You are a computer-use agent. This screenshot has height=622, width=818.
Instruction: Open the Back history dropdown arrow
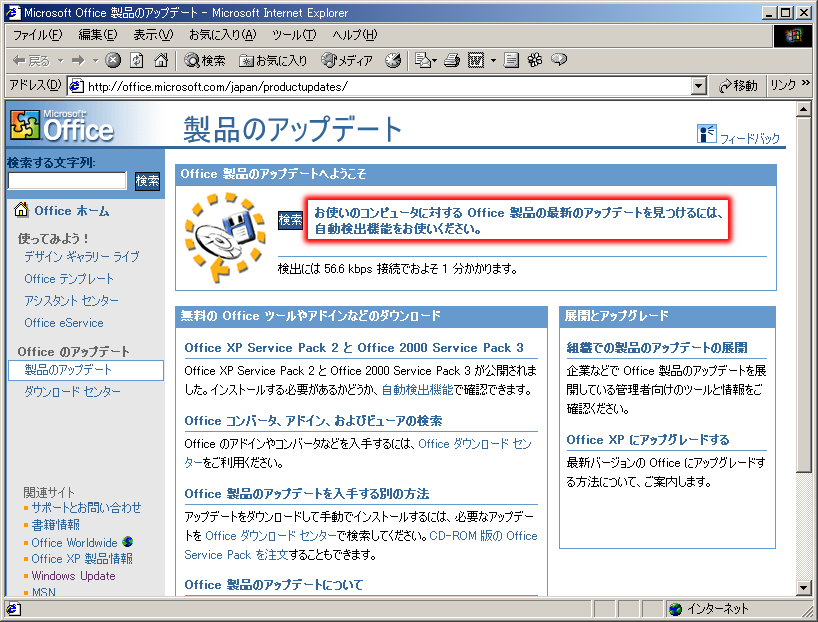(61, 61)
